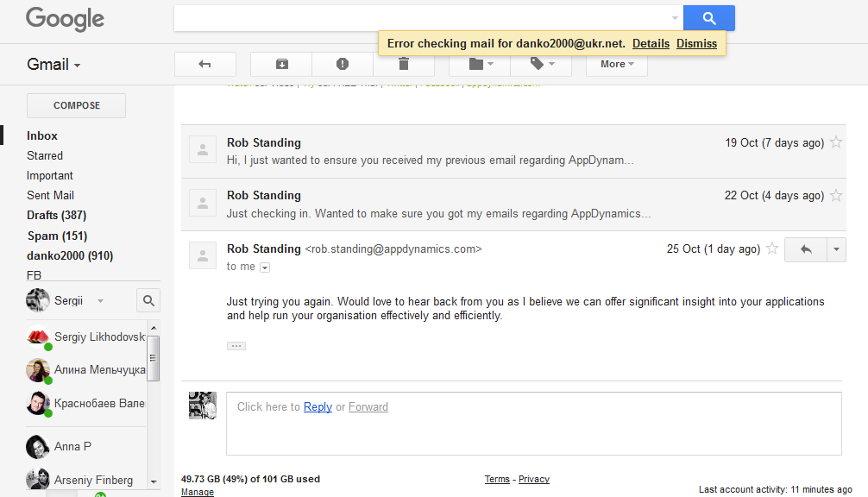Star the 19 Oct message
Screen dimensions: 868x497
[835, 143]
